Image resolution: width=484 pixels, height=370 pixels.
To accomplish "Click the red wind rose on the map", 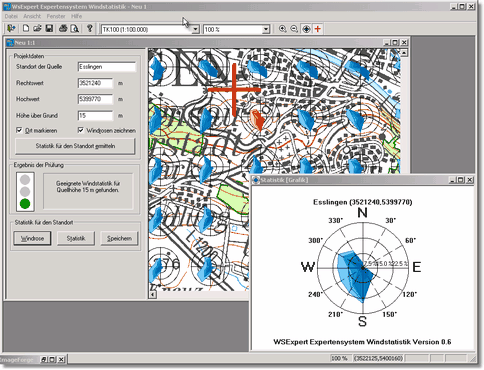I will tap(257, 119).
